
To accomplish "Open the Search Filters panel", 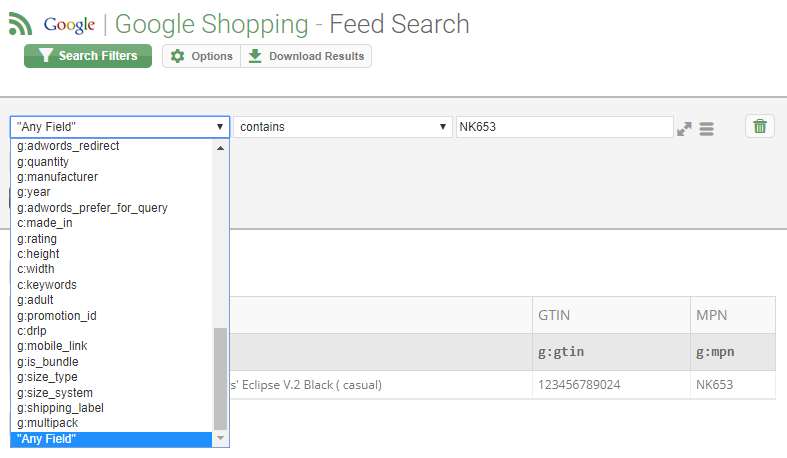I will [x=88, y=56].
